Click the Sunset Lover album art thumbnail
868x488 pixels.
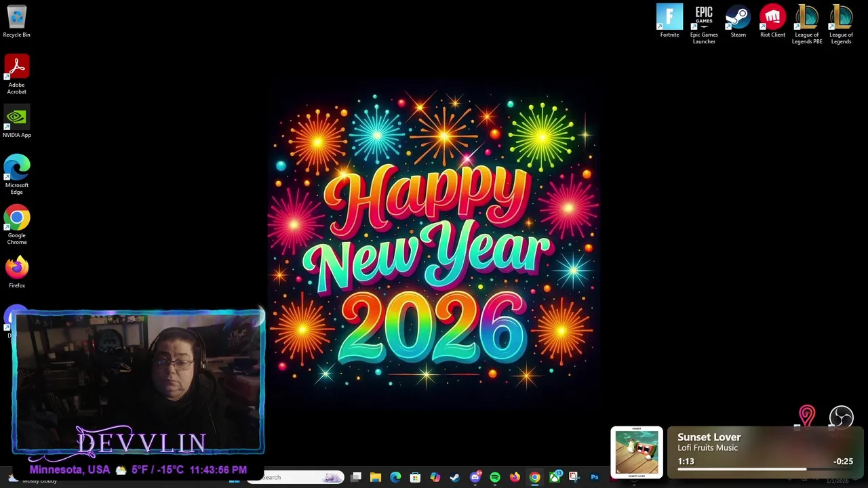(x=637, y=453)
